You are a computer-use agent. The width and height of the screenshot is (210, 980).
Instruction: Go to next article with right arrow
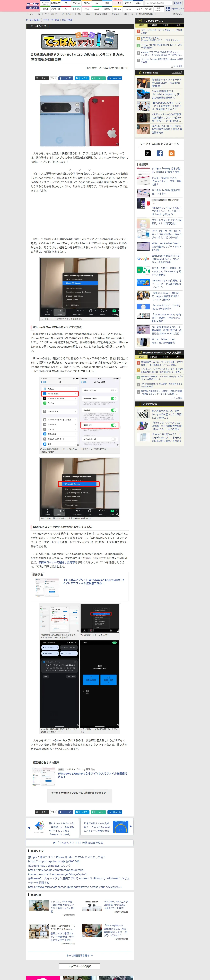coord(130,826)
